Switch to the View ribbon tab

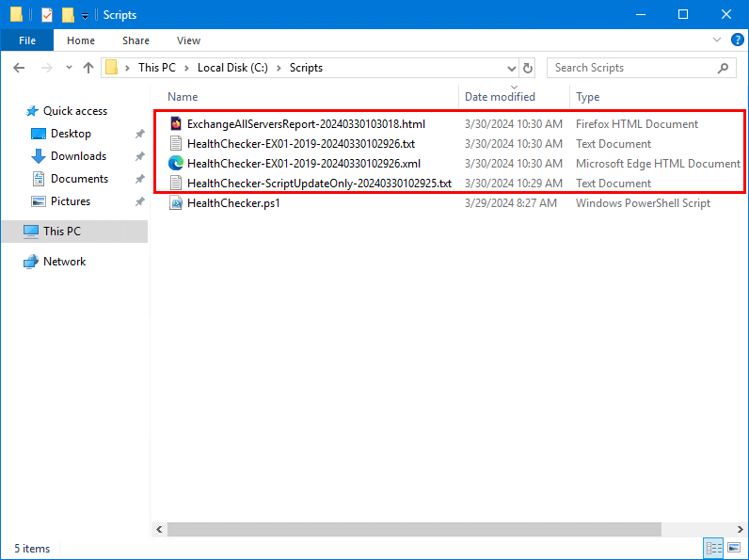(188, 40)
